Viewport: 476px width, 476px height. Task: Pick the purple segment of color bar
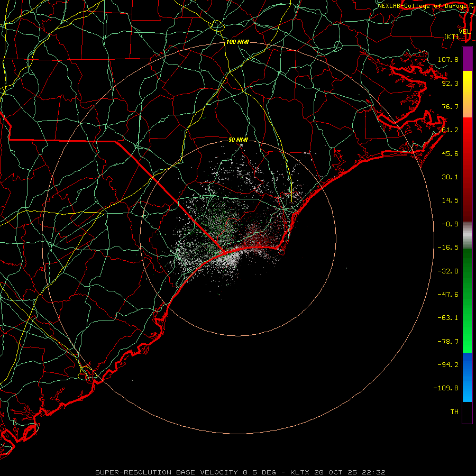click(467, 59)
